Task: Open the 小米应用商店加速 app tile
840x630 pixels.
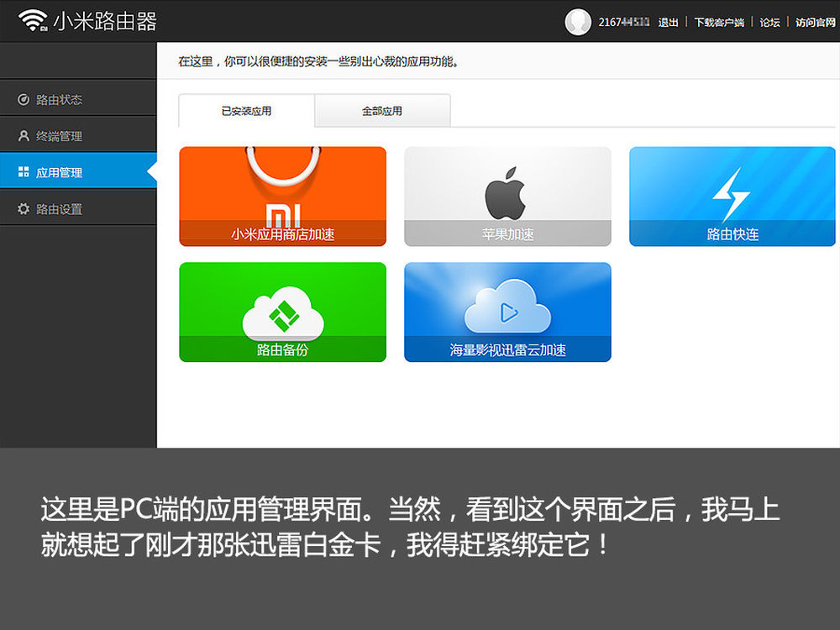Action: (x=282, y=197)
